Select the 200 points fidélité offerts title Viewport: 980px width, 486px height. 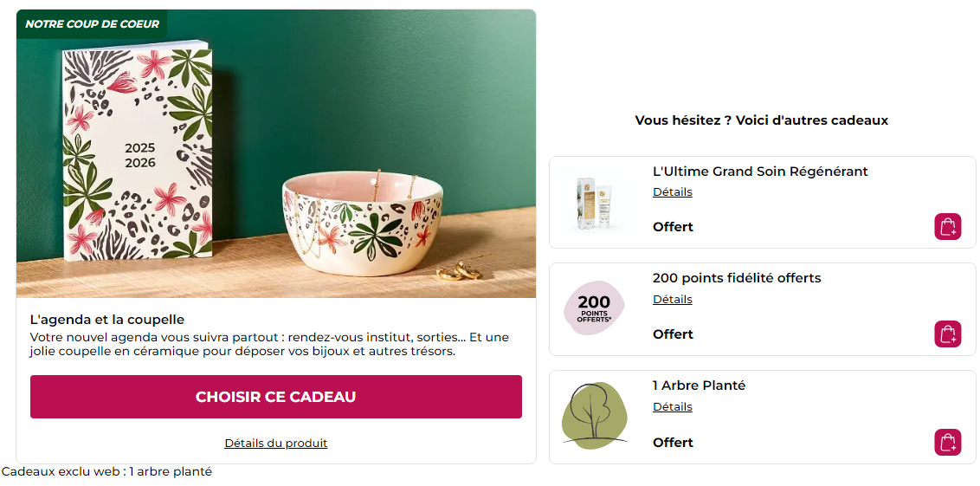coord(737,278)
